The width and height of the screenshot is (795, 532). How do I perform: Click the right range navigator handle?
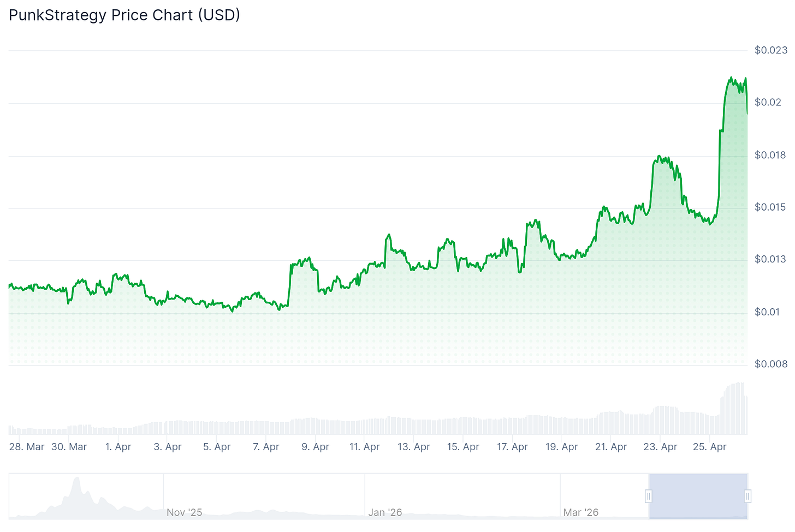747,496
